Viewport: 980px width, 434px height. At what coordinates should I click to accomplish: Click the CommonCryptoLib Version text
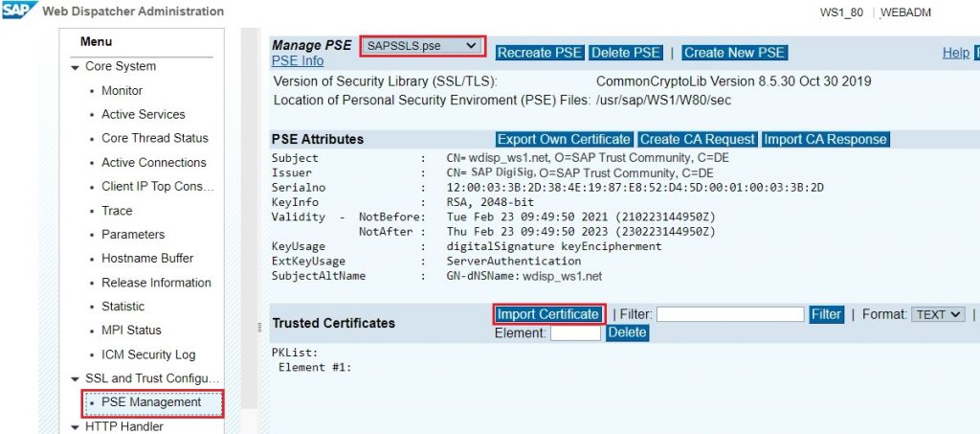(x=734, y=81)
